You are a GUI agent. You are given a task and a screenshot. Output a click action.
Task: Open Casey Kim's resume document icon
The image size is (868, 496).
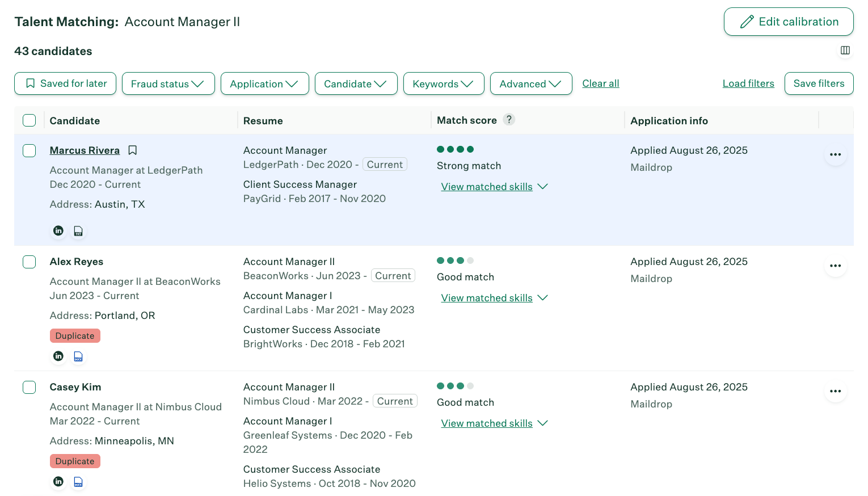tap(78, 481)
